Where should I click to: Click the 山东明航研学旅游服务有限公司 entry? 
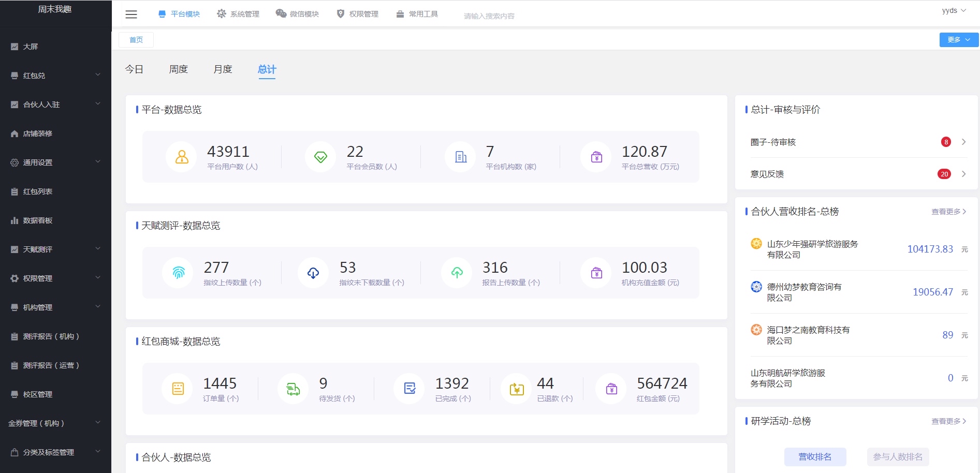click(788, 378)
